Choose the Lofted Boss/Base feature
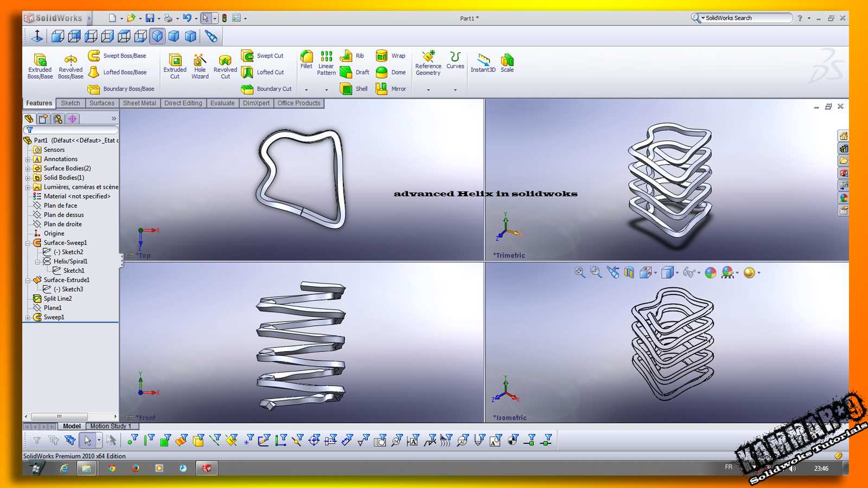868x488 pixels. 118,72
